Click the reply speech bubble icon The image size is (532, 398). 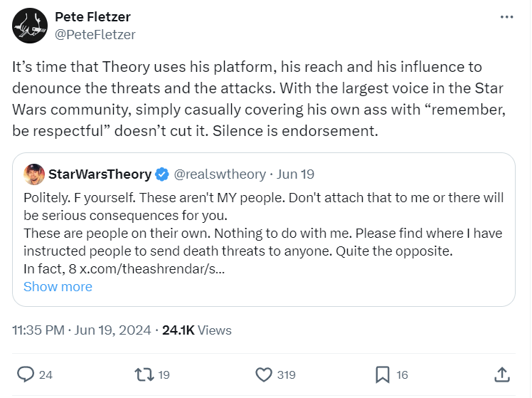26,374
